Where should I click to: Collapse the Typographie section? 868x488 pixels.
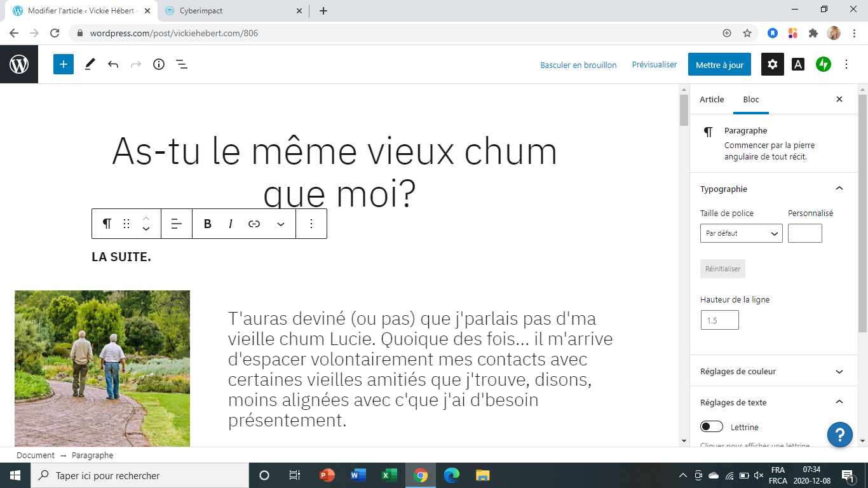[x=839, y=189]
